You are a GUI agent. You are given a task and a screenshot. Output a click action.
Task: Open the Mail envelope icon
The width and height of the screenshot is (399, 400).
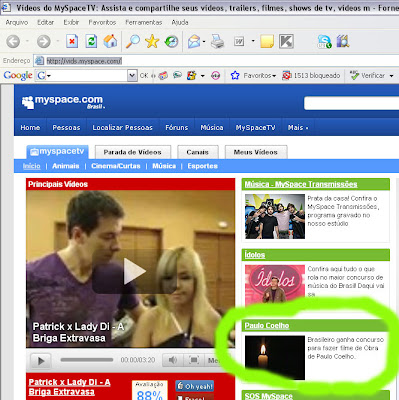[194, 42]
